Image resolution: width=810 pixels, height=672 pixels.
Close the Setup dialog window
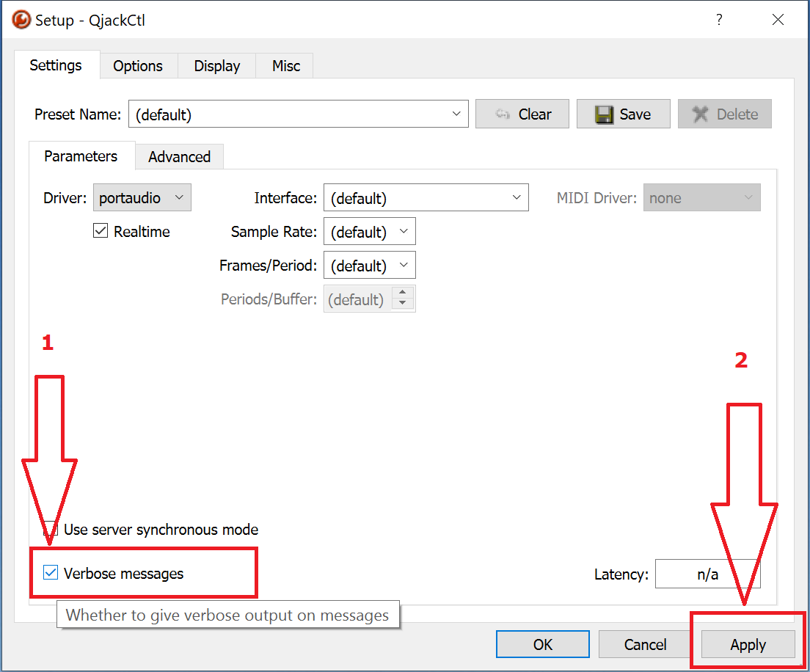pos(778,20)
